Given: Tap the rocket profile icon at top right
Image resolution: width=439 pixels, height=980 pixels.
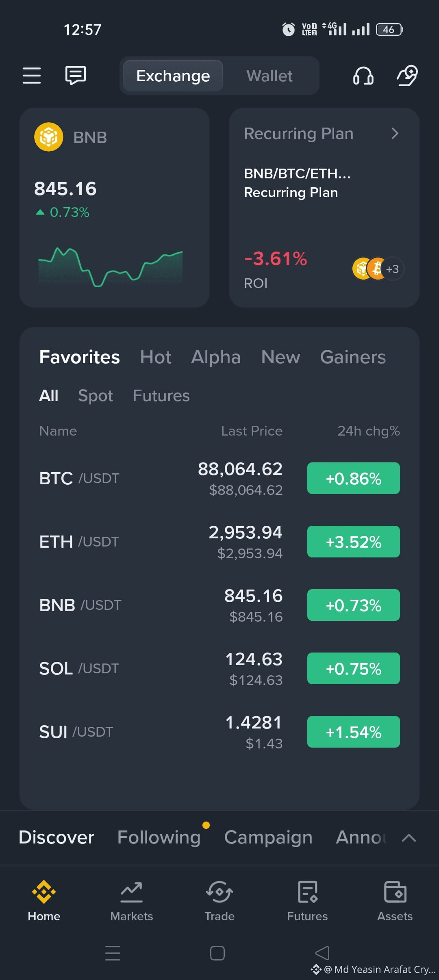Looking at the screenshot, I should [x=407, y=76].
